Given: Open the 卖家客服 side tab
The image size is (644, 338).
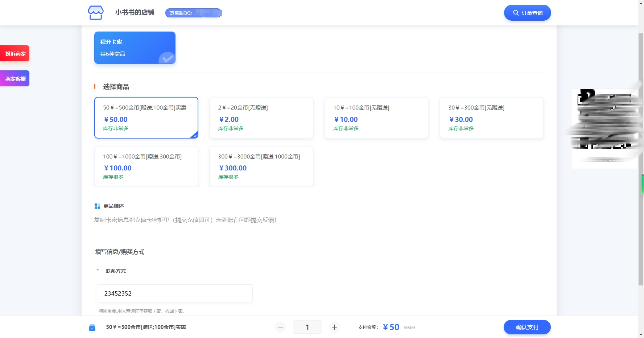Looking at the screenshot, I should pyautogui.click(x=15, y=79).
